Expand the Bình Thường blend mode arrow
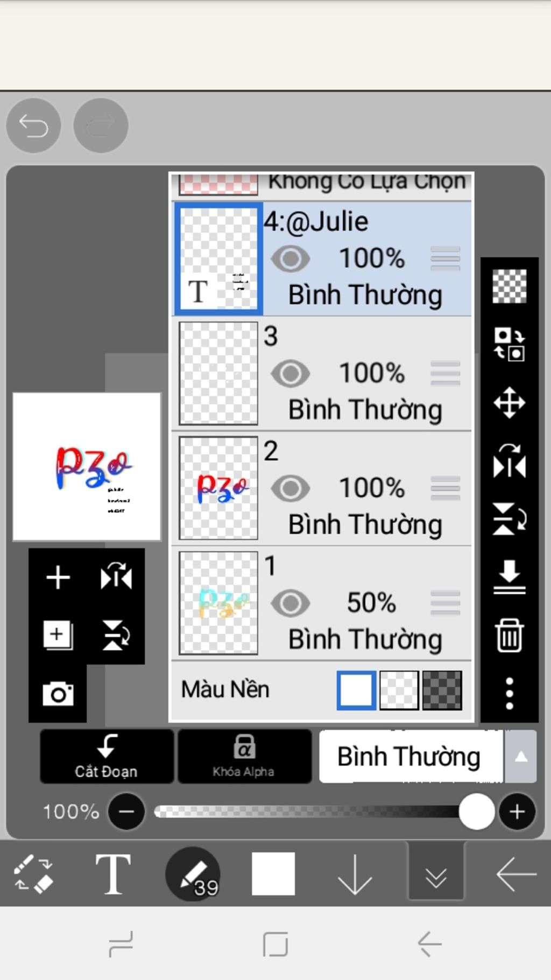This screenshot has height=980, width=551. tap(520, 757)
